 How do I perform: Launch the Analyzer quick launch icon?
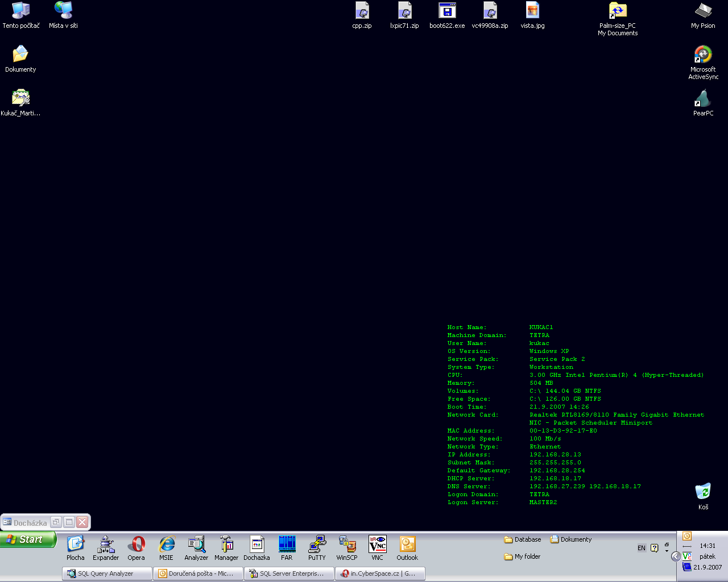pos(196,544)
